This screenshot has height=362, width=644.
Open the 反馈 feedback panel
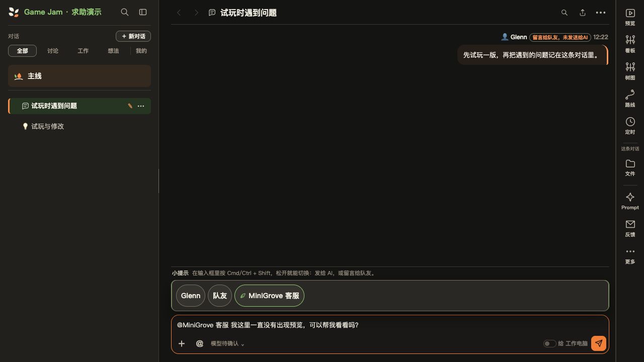tap(630, 228)
